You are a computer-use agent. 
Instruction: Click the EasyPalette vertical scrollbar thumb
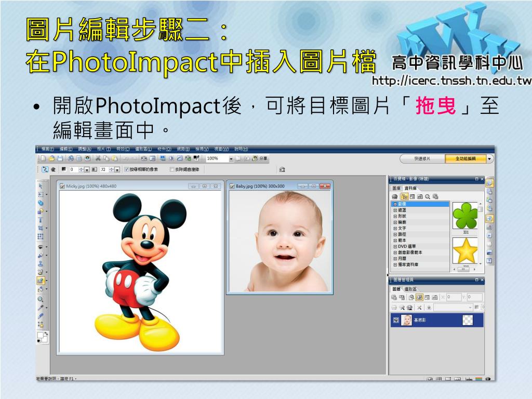click(481, 209)
